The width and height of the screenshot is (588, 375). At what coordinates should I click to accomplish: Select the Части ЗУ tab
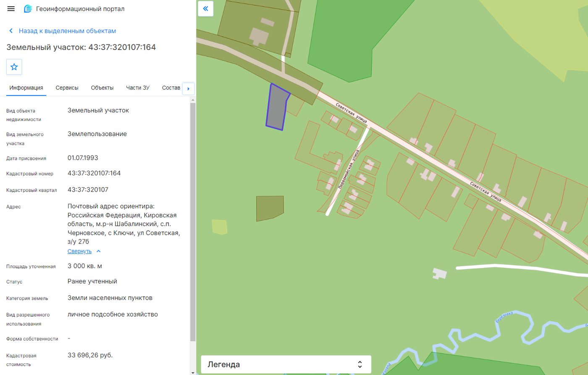tap(138, 88)
